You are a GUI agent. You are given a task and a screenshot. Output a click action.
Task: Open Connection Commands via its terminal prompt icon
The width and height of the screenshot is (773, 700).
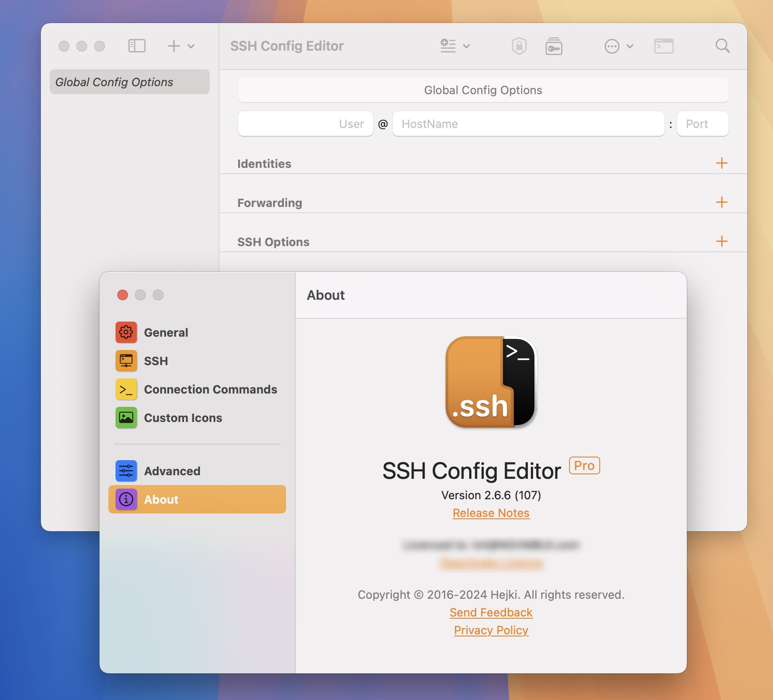[126, 389]
